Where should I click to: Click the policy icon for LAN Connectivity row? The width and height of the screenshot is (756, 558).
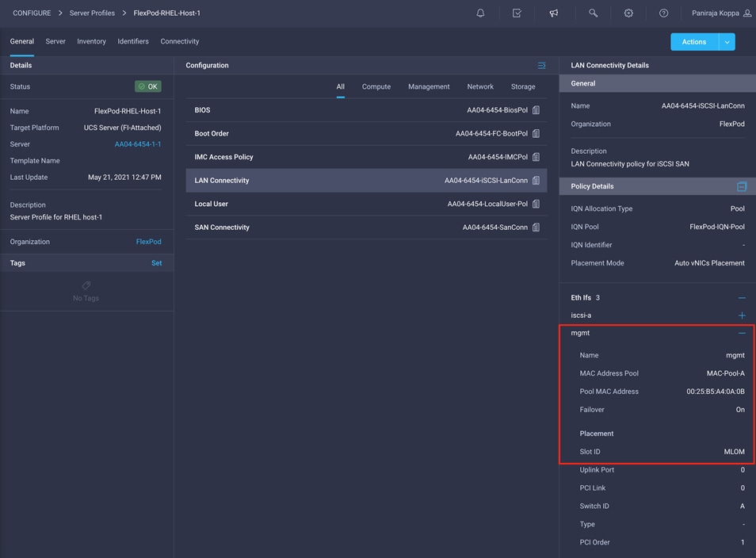click(x=536, y=181)
